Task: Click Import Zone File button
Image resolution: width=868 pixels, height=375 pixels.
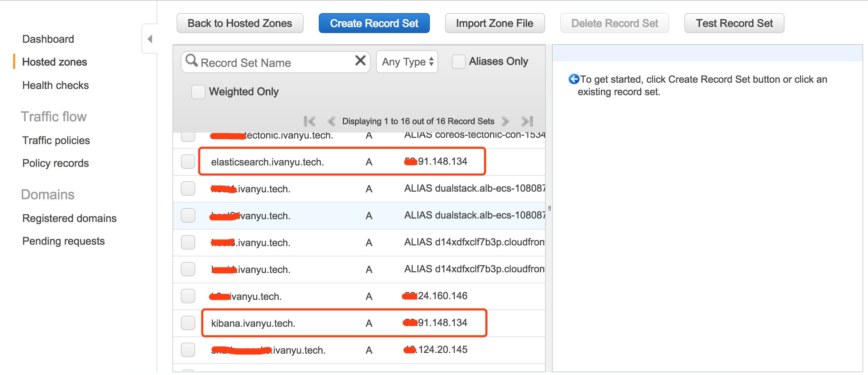Action: coord(494,23)
